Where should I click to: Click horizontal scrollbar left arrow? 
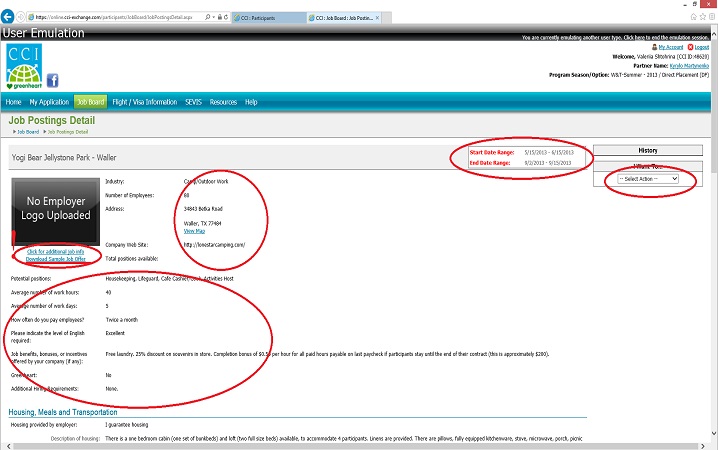8,446
